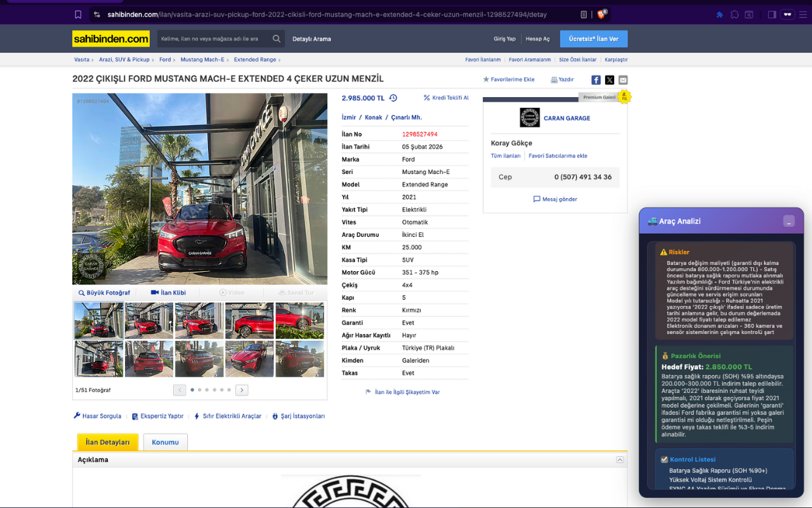Click the sahibinden.com logo
Image resolution: width=812 pixels, height=508 pixels.
pos(111,39)
